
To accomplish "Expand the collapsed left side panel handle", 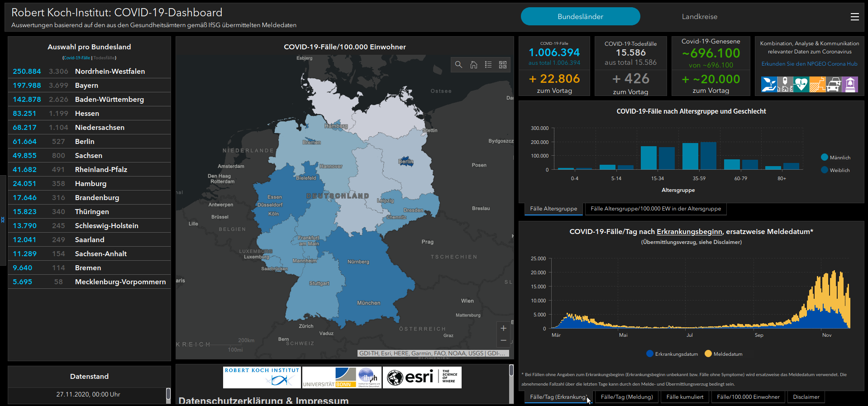I will (x=3, y=220).
